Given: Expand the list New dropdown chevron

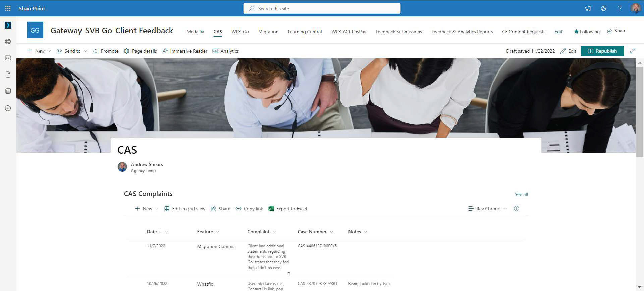Looking at the screenshot, I should pos(157,209).
